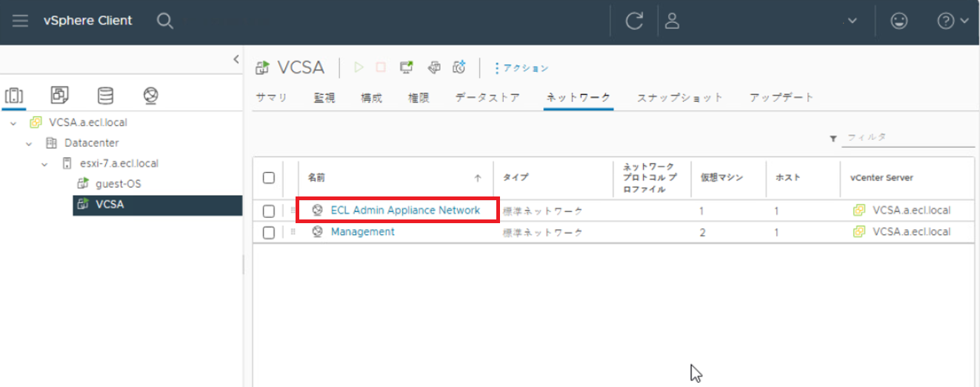This screenshot has width=980, height=387.
Task: Select the VCSA virtual machine in tree
Action: (x=110, y=205)
